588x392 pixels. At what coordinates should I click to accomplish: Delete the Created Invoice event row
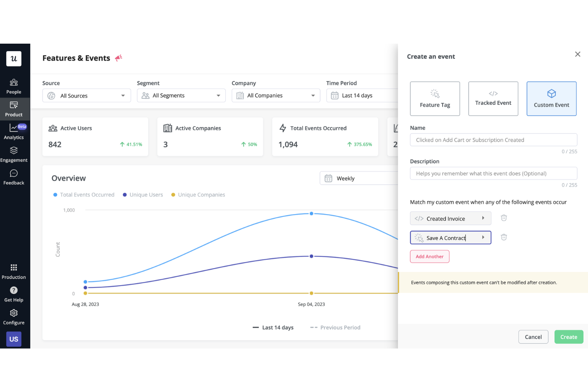(504, 218)
